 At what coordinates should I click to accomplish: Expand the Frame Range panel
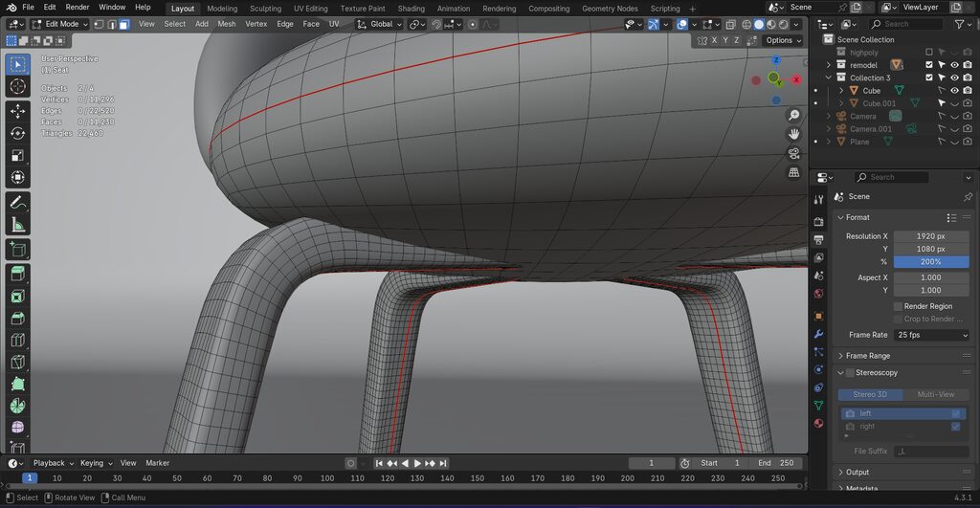(x=867, y=356)
